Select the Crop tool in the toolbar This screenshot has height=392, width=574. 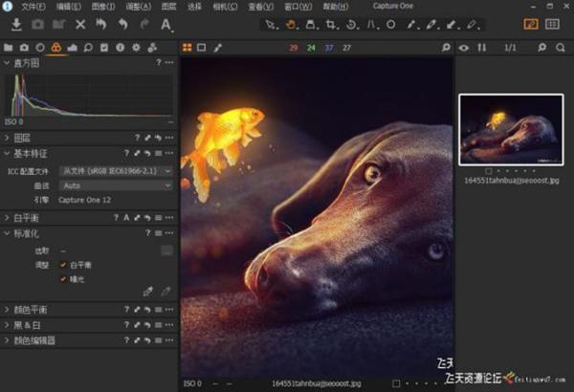pos(331,24)
